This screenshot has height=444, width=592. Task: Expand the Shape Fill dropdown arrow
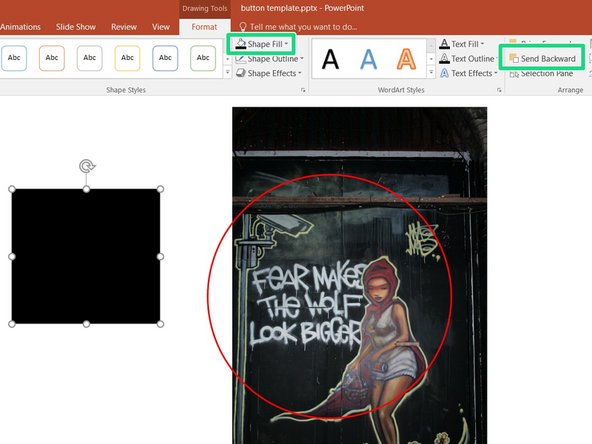tap(287, 44)
